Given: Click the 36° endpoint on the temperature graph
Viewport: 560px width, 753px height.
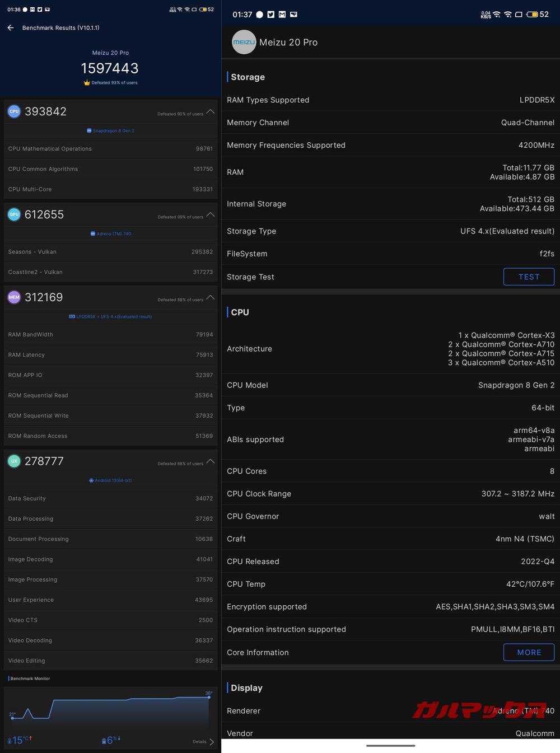Looking at the screenshot, I should pyautogui.click(x=209, y=697).
